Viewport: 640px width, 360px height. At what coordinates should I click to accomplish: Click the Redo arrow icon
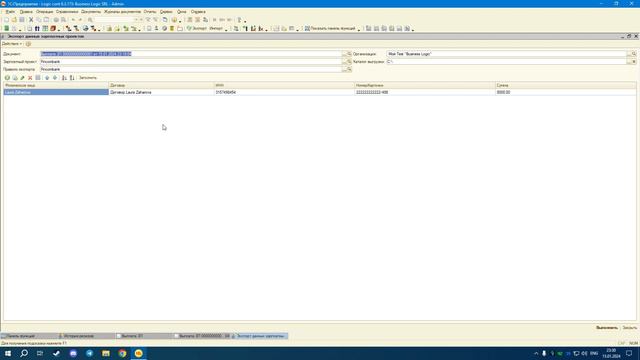pos(81,20)
